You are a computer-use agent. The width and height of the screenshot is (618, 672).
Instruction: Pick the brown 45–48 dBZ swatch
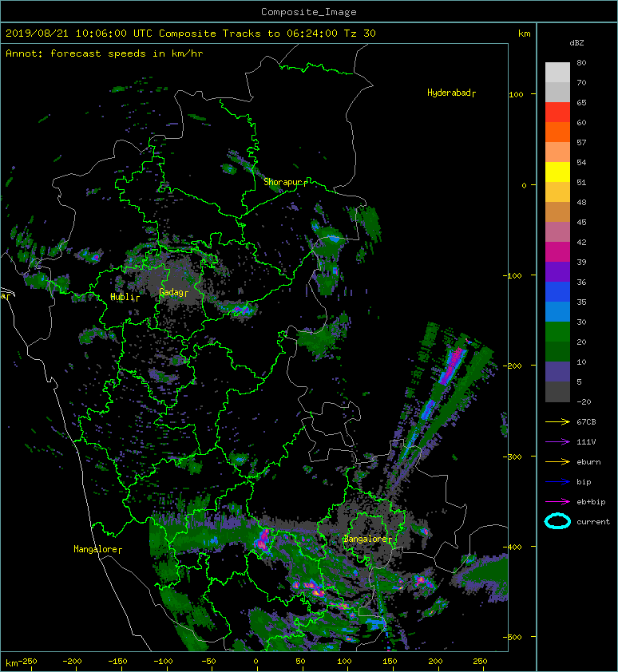tap(557, 212)
